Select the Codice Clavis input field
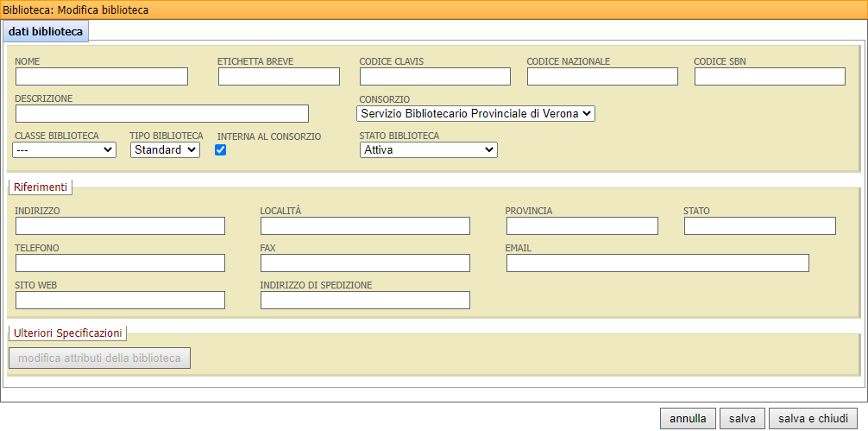868x431 pixels. [435, 77]
